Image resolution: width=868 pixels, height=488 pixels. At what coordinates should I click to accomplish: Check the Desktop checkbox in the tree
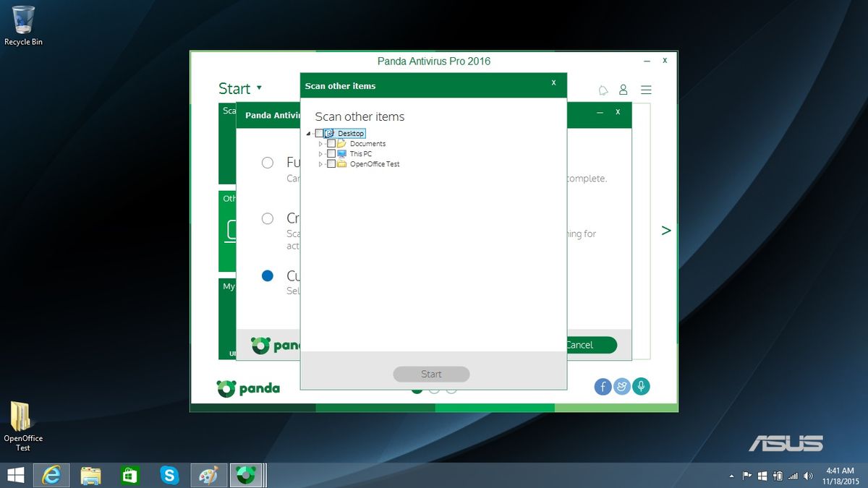pyautogui.click(x=320, y=134)
